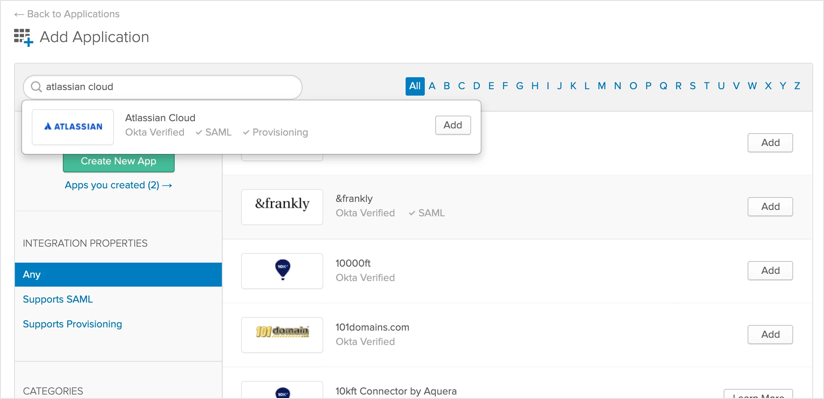Click the atlassian cloud search field
Viewport: 824px width, 399px height.
click(x=162, y=87)
